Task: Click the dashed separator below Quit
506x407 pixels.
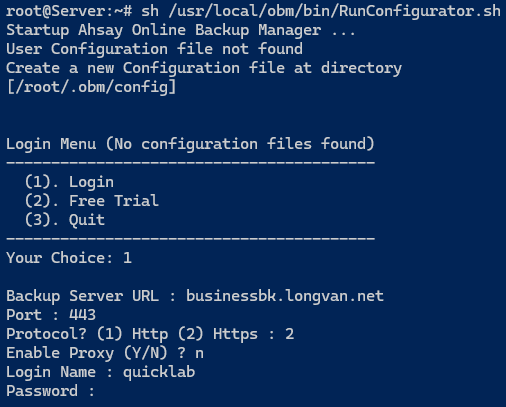Action: [191, 239]
